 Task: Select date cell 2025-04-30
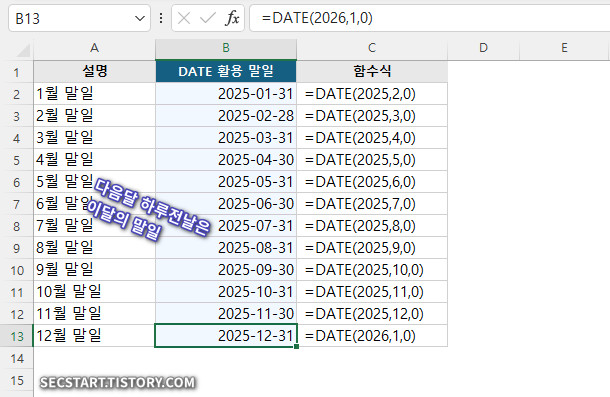226,160
